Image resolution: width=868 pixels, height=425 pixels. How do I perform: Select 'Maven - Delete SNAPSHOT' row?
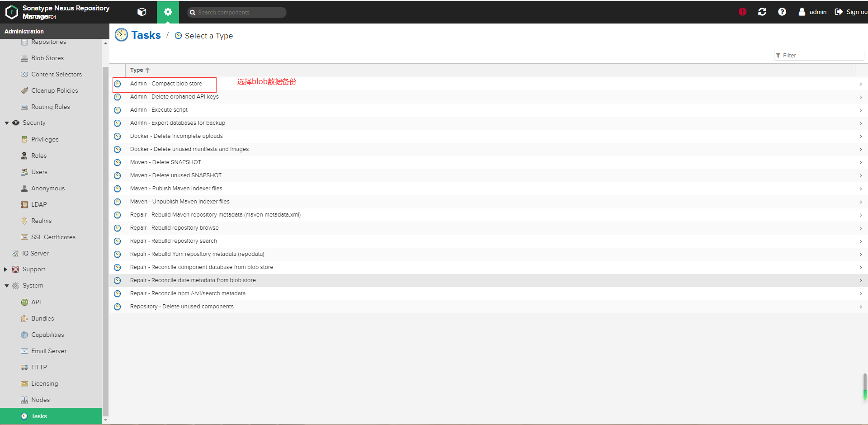click(x=489, y=162)
